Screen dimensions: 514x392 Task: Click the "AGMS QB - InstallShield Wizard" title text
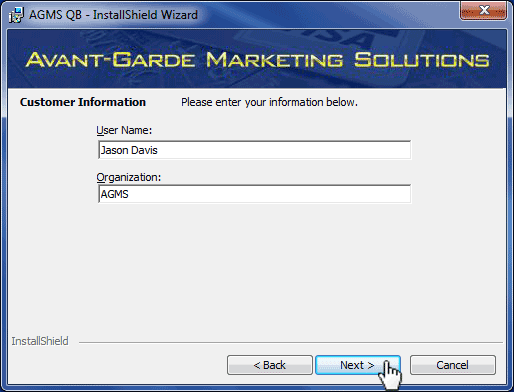[x=113, y=15]
